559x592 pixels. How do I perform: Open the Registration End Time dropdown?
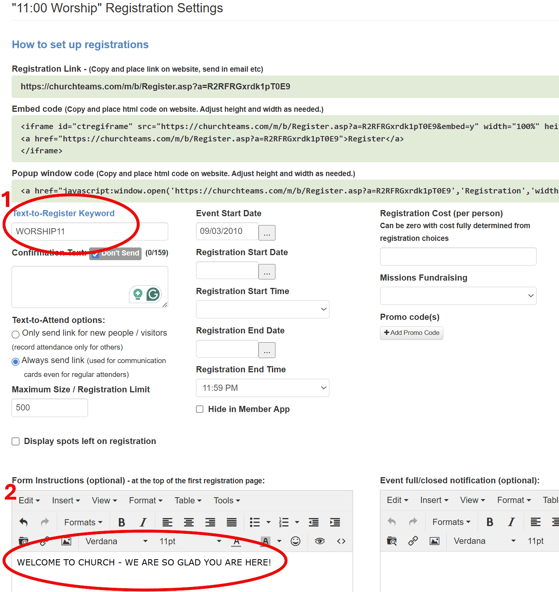(262, 388)
